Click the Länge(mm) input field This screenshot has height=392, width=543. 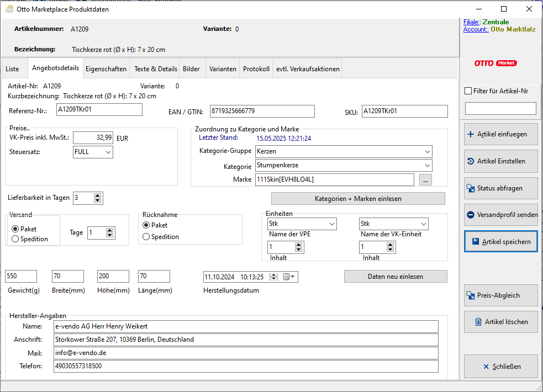[154, 276]
